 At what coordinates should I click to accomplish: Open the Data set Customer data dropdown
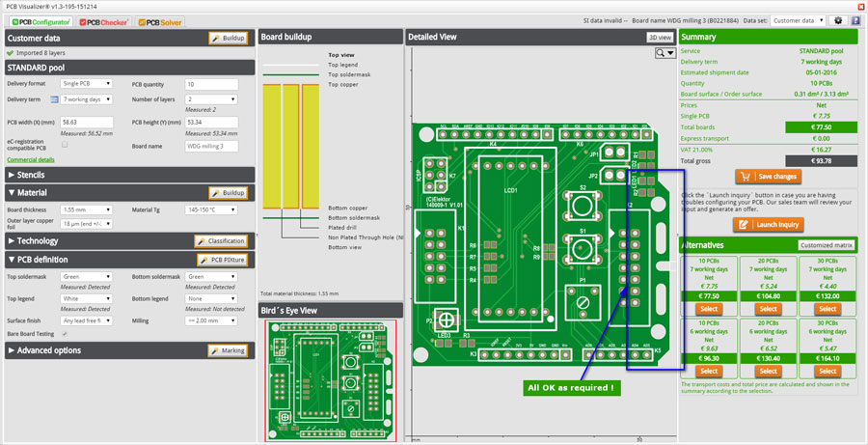pyautogui.click(x=798, y=20)
